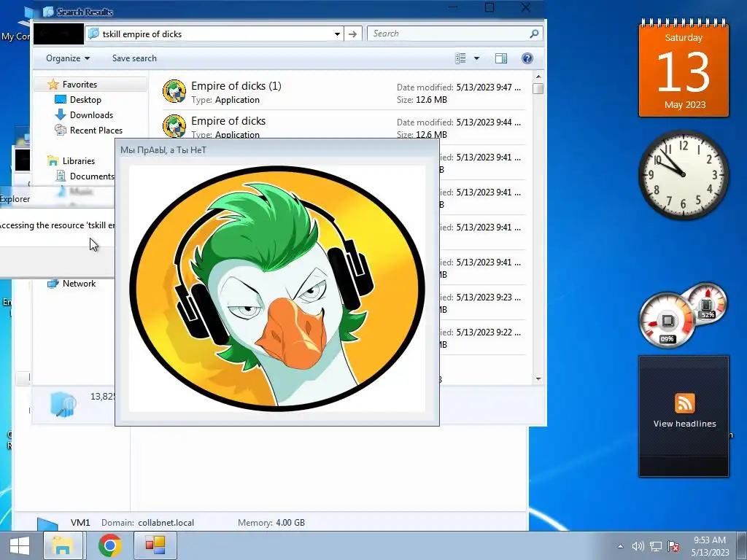Launch Google Chrome from the taskbar
747x560 pixels.
point(110,545)
